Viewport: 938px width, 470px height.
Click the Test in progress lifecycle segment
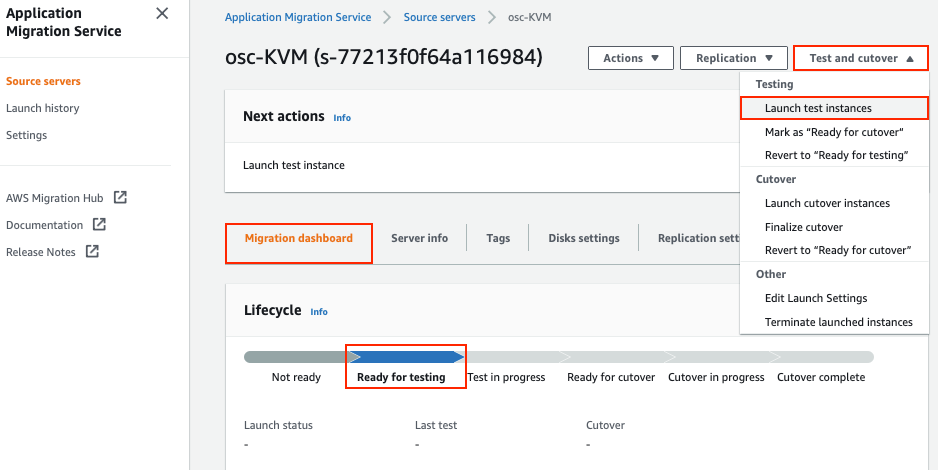pos(513,357)
